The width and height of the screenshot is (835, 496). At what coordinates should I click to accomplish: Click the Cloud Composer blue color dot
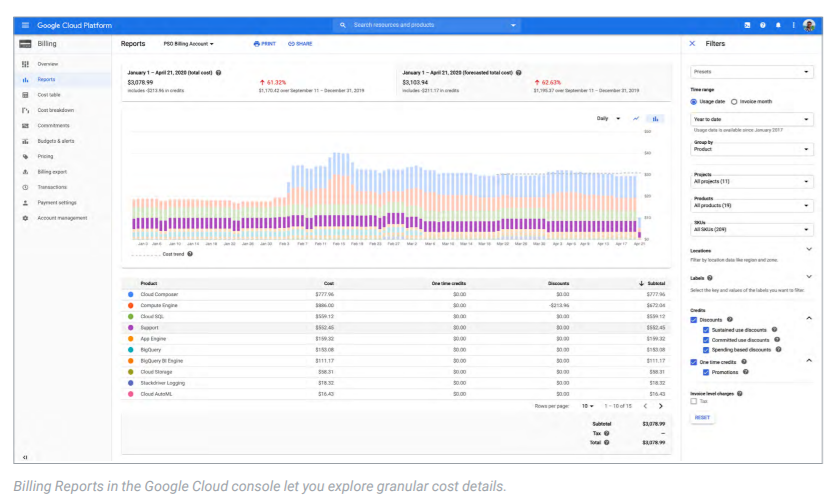pos(130,295)
